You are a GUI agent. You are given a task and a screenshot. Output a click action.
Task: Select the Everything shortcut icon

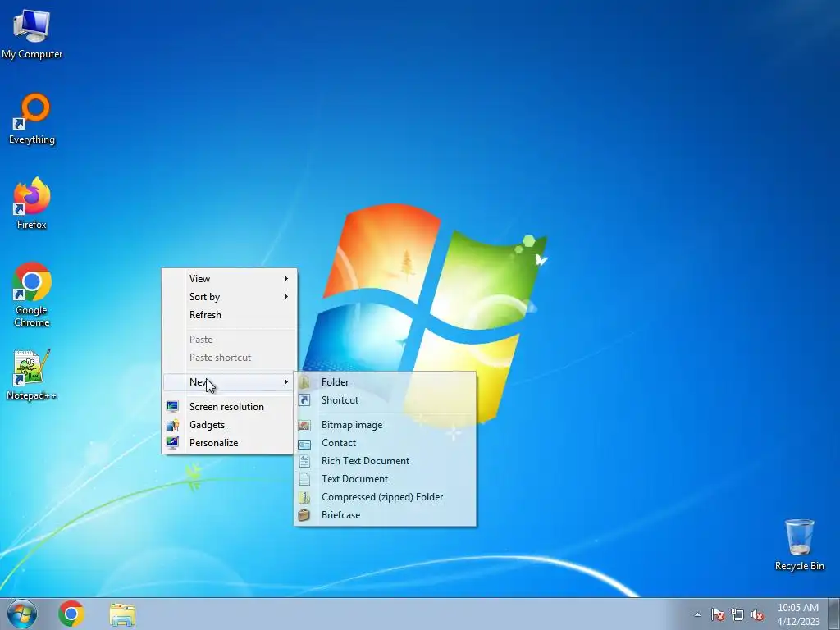32,119
